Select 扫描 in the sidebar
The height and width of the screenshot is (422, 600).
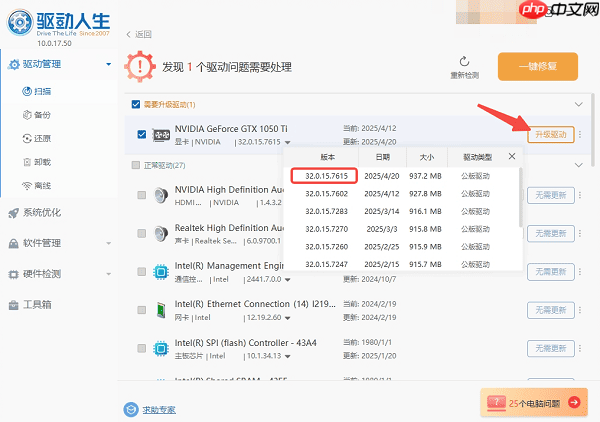[x=37, y=91]
